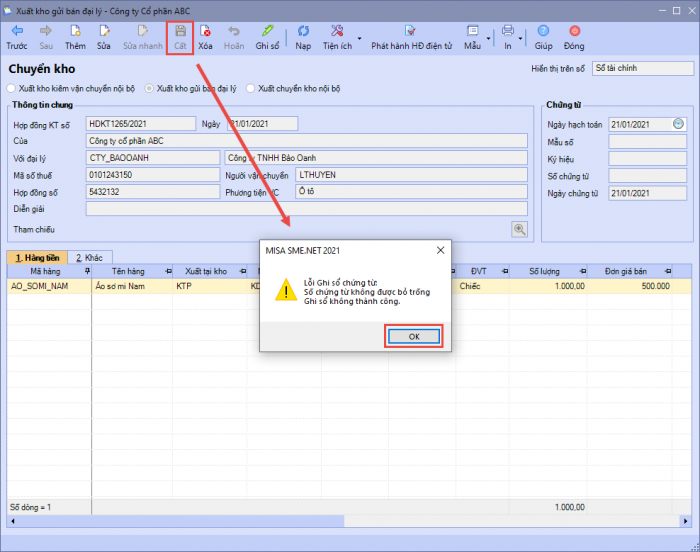Select 'Xuất kho gửi bán đại lý' radio button
The height and width of the screenshot is (552, 700).
tap(150, 89)
